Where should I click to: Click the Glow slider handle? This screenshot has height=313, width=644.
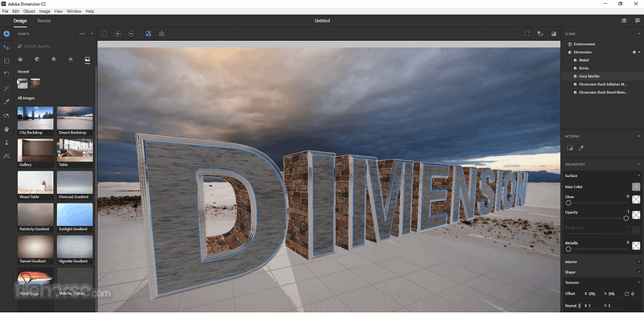coord(568,203)
